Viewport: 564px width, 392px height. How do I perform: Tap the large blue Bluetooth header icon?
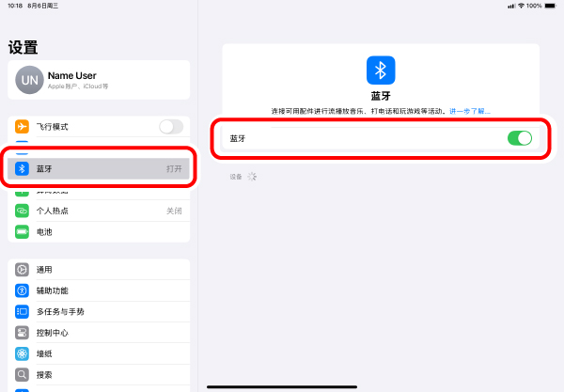(x=381, y=71)
